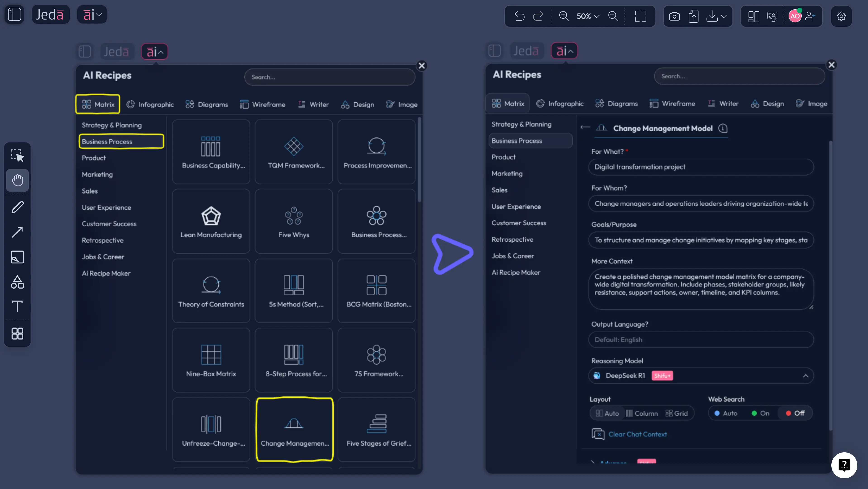Open the 50% zoom level dropdown

point(588,16)
